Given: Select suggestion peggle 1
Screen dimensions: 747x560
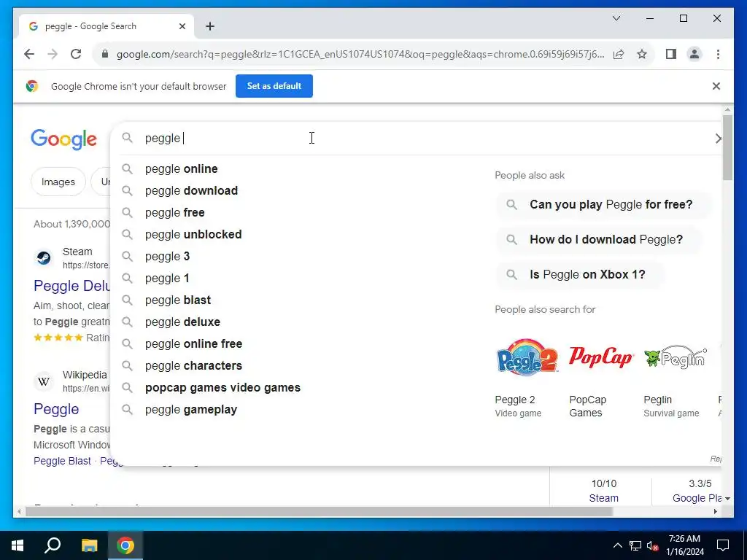Looking at the screenshot, I should pos(295,279).
